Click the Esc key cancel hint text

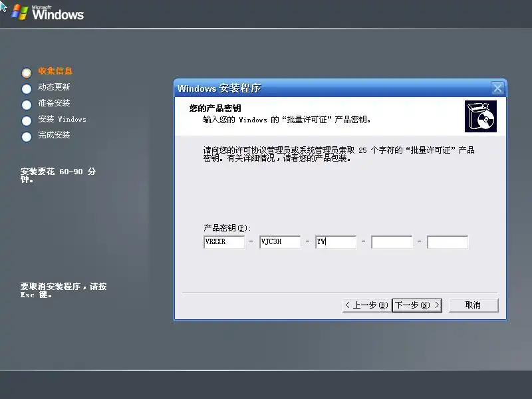tap(63, 291)
